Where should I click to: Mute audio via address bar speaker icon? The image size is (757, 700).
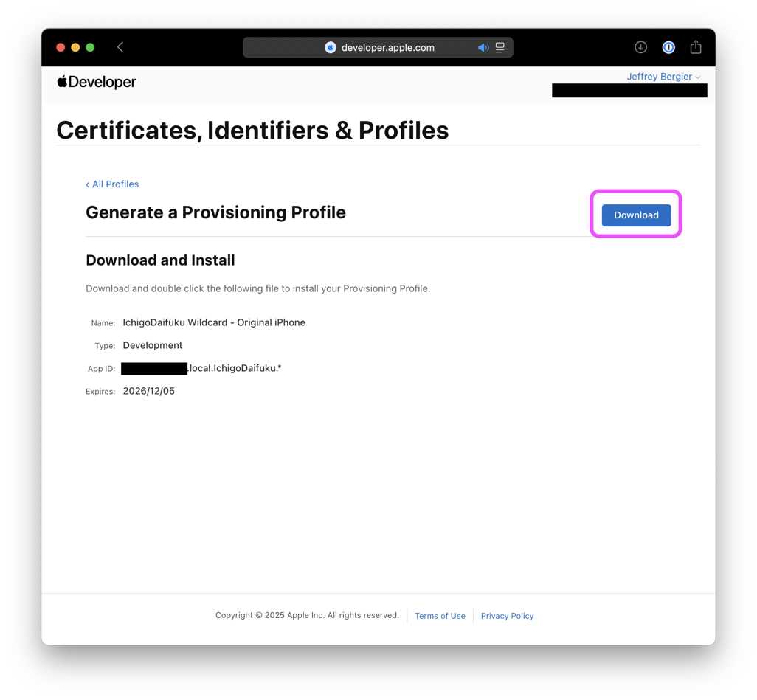[483, 47]
